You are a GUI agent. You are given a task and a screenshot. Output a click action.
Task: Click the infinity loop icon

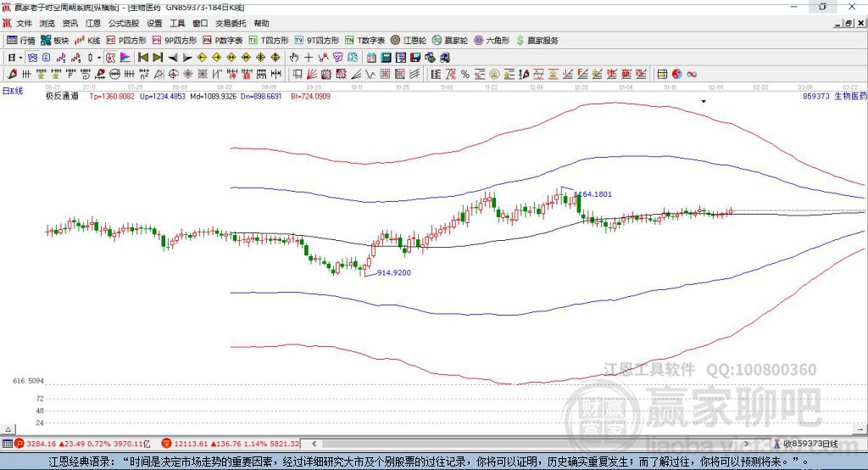pos(692,75)
